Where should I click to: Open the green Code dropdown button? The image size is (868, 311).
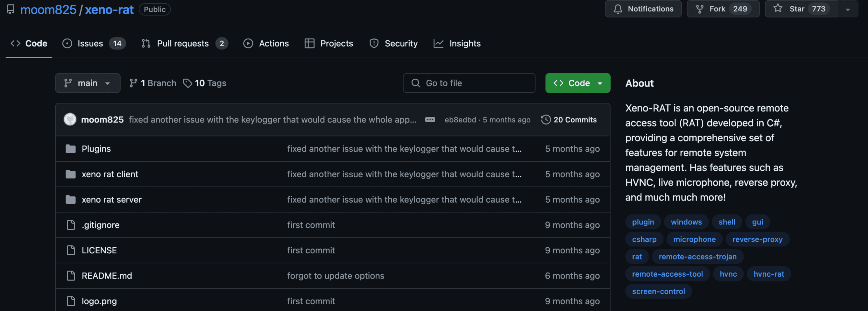578,83
